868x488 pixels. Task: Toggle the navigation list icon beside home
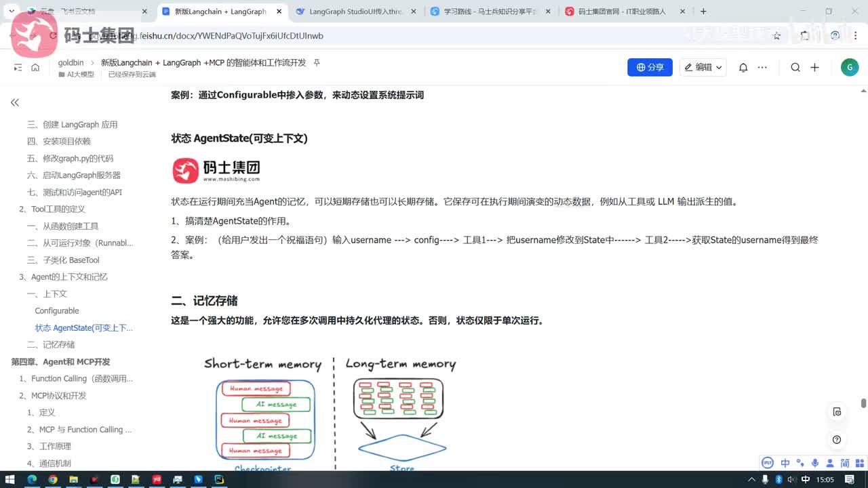coord(18,67)
